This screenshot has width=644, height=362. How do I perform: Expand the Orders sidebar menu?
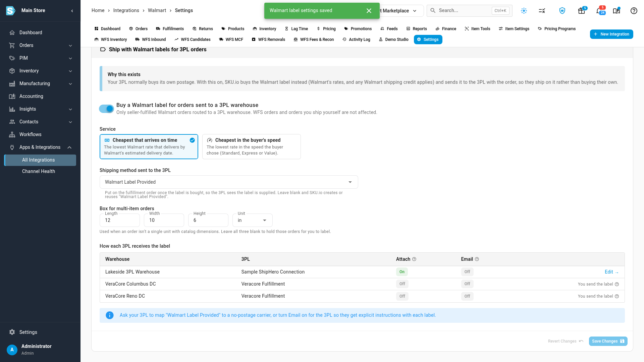(x=40, y=45)
